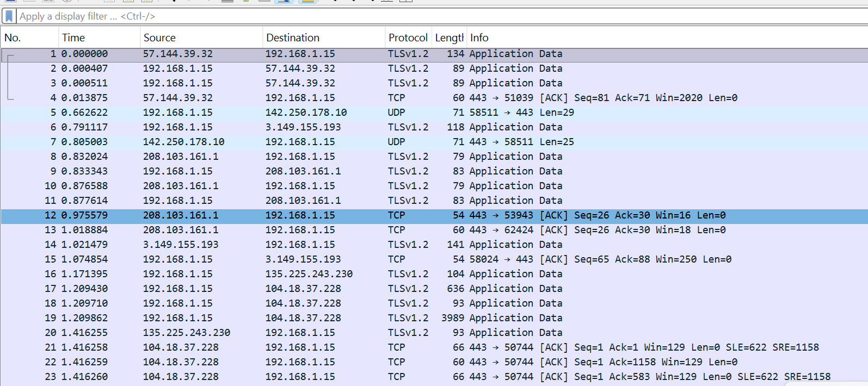This screenshot has height=386, width=868.
Task: Sort by the Destination column header
Action: pos(324,38)
